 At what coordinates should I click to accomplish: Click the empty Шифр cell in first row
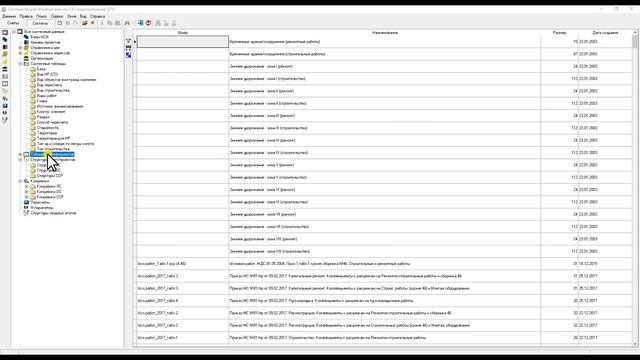tap(182, 42)
